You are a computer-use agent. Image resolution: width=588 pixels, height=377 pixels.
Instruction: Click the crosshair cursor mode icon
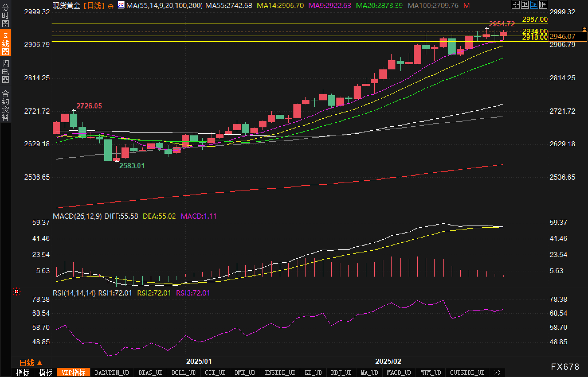516,5
